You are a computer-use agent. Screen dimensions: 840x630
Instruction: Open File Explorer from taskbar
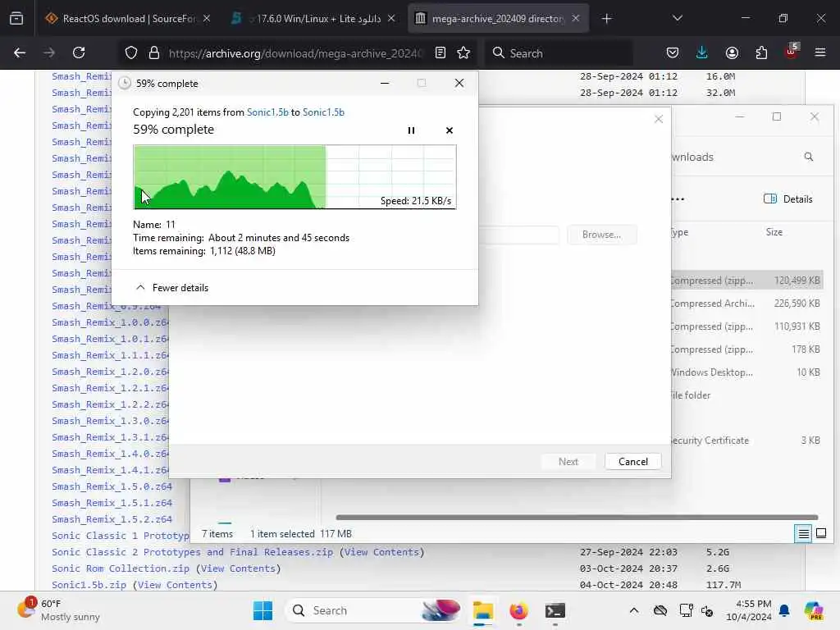pyautogui.click(x=482, y=610)
